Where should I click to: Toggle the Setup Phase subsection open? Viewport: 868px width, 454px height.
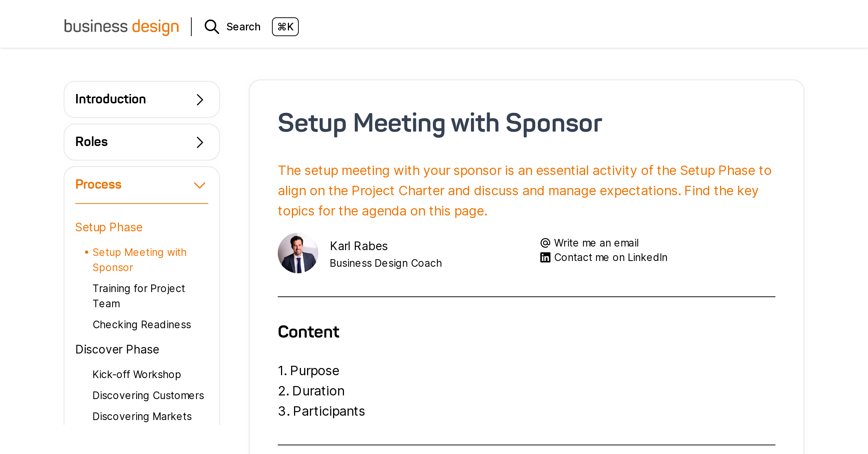pyautogui.click(x=109, y=227)
